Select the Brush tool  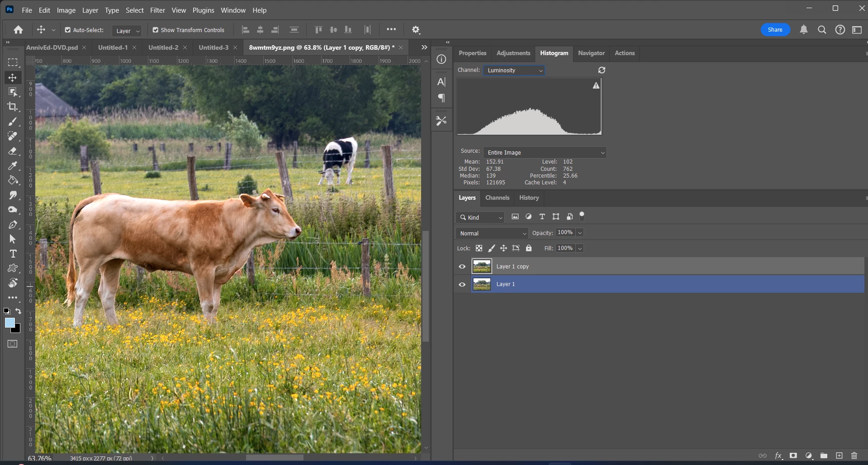(x=13, y=122)
